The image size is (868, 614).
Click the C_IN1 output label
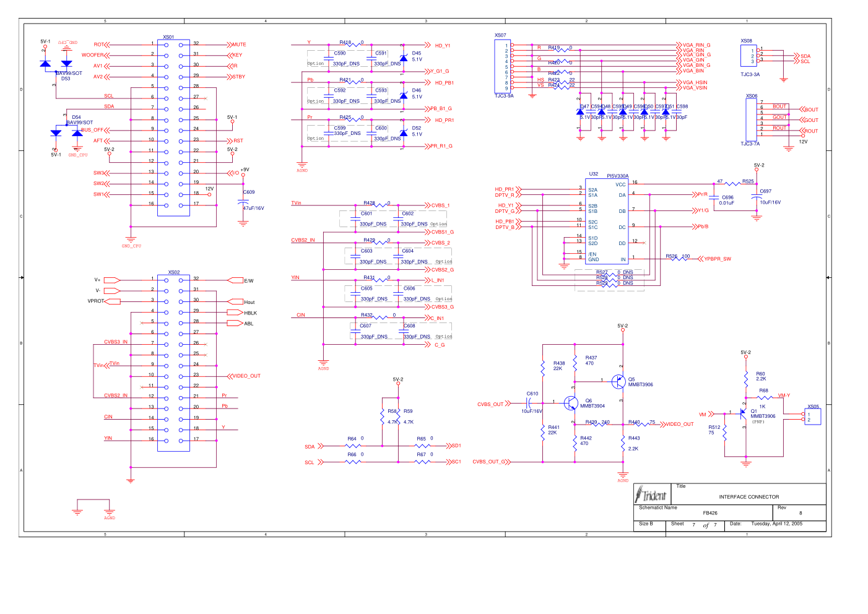[438, 318]
